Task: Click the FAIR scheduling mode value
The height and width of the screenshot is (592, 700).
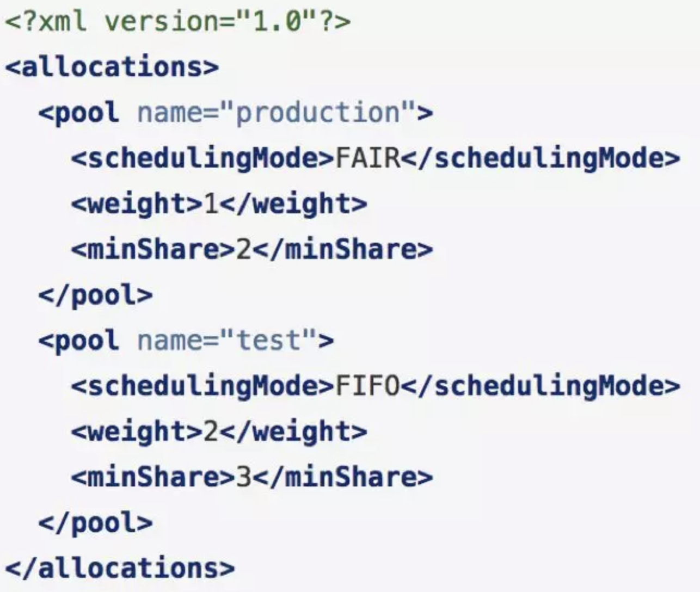Action: click(367, 158)
